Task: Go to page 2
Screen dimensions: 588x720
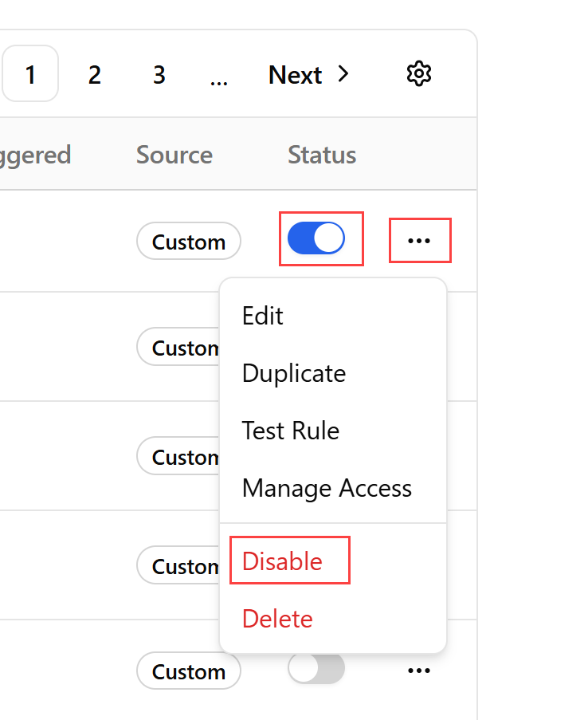Action: pos(95,74)
